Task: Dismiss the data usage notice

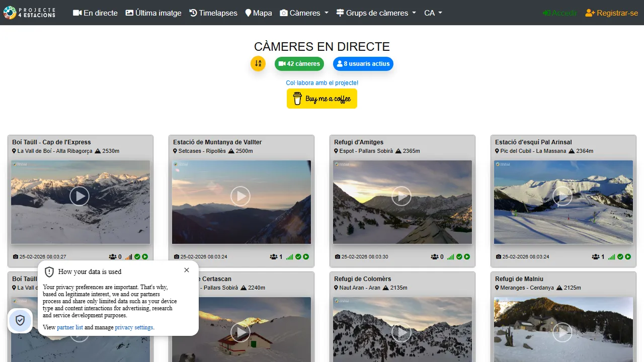Action: pyautogui.click(x=187, y=270)
